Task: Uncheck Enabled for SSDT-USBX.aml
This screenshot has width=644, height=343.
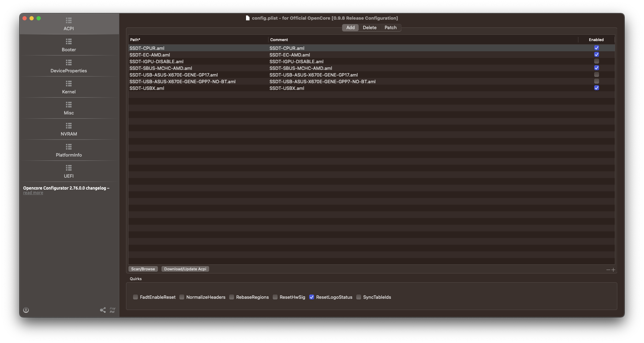Action: point(597,88)
